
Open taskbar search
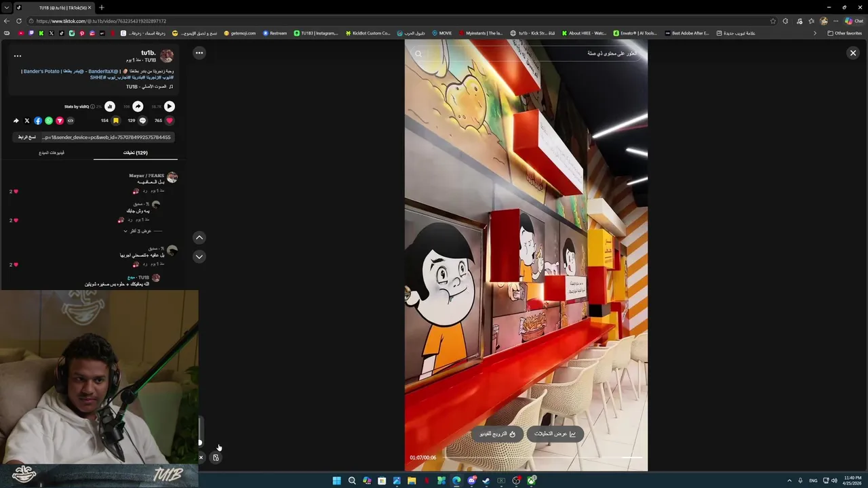point(352,481)
